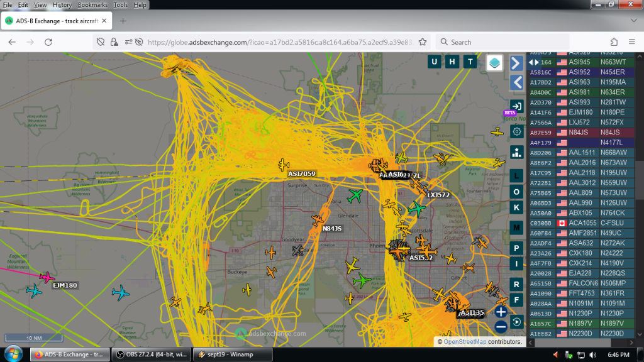Image resolution: width=644 pixels, height=362 pixels.
Task: Click the ADS-B Exchange Firefox taskbar button
Action: coord(70,354)
